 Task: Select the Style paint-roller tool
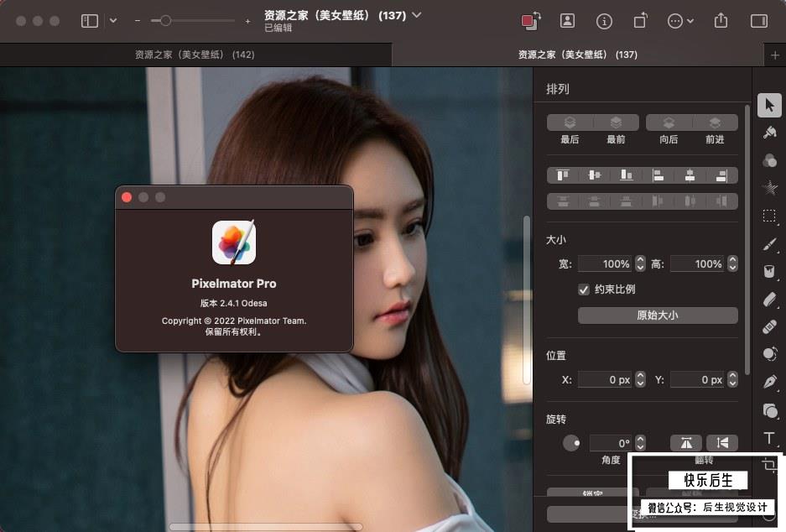point(769,133)
